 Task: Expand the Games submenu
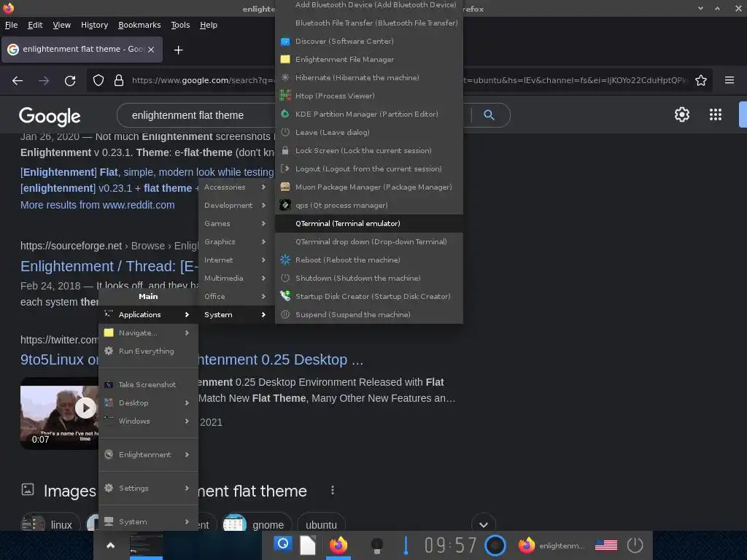tap(236, 223)
